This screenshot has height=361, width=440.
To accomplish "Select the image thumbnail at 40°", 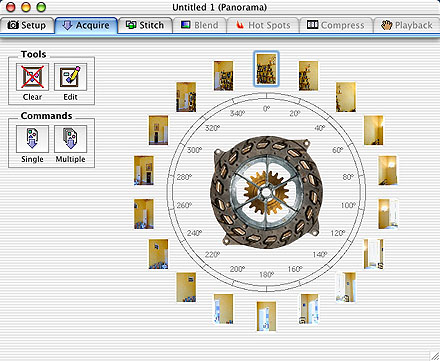I will (346, 97).
